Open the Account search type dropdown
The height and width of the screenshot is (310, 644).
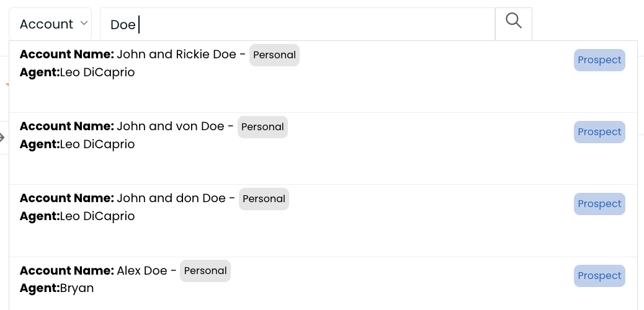point(50,24)
